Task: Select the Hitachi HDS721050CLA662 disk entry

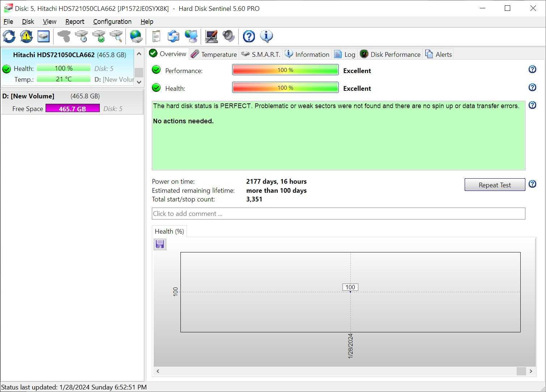Action: pyautogui.click(x=67, y=67)
